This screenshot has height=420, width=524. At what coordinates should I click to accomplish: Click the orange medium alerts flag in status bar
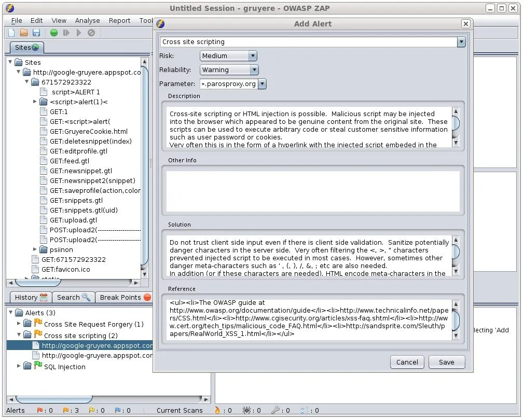coord(65,410)
